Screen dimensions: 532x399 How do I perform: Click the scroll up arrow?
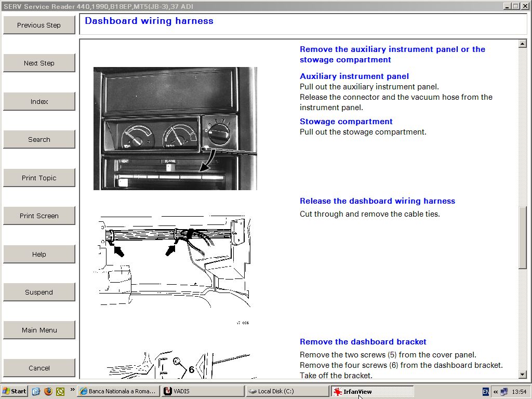[x=523, y=44]
